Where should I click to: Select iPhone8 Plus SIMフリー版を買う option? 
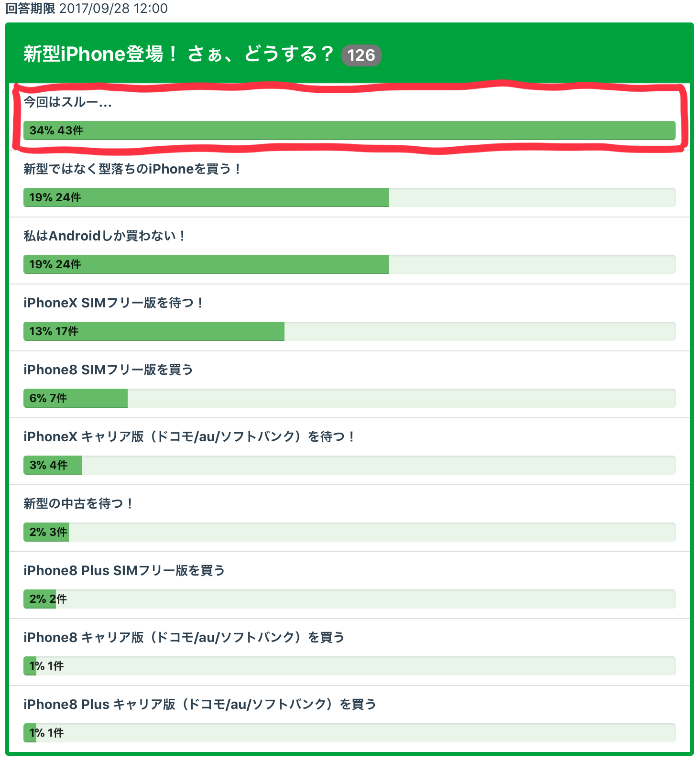[x=124, y=570]
